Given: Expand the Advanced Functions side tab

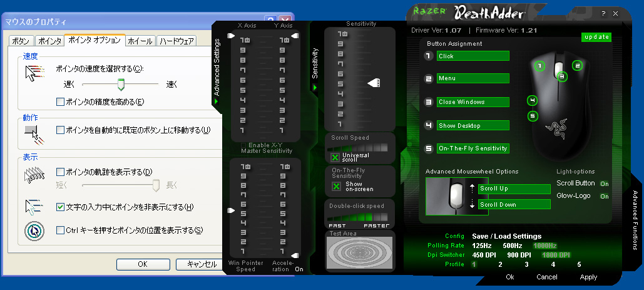Looking at the screenshot, I should tap(635, 220).
